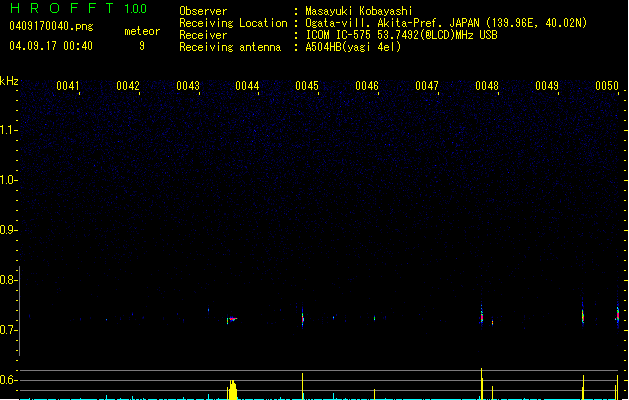Click the 0043 time marker
Viewport: 629px width, 400px height.
coord(187,86)
